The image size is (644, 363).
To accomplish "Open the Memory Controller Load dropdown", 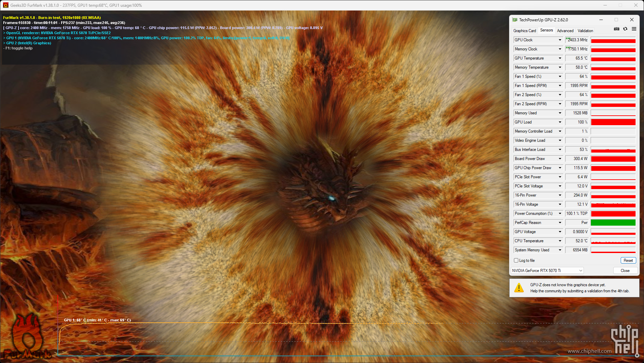I will (560, 131).
